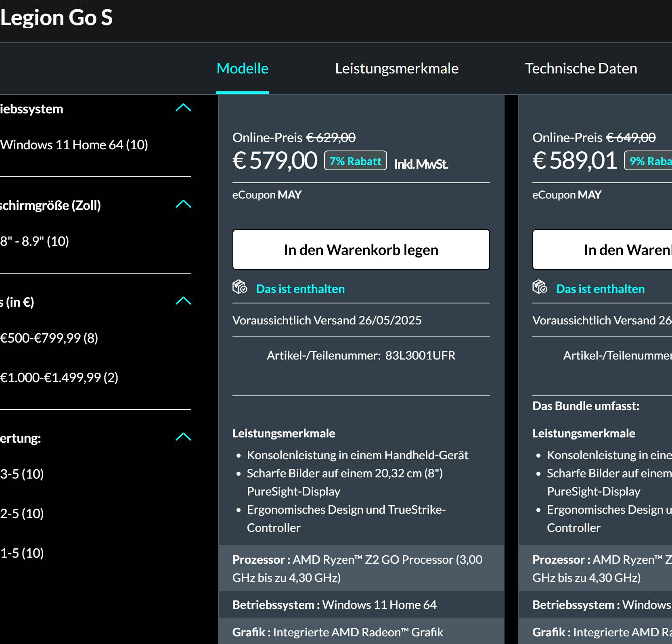Collapse the Betriebssystem filter section
This screenshot has width=672, height=644.
tap(183, 108)
